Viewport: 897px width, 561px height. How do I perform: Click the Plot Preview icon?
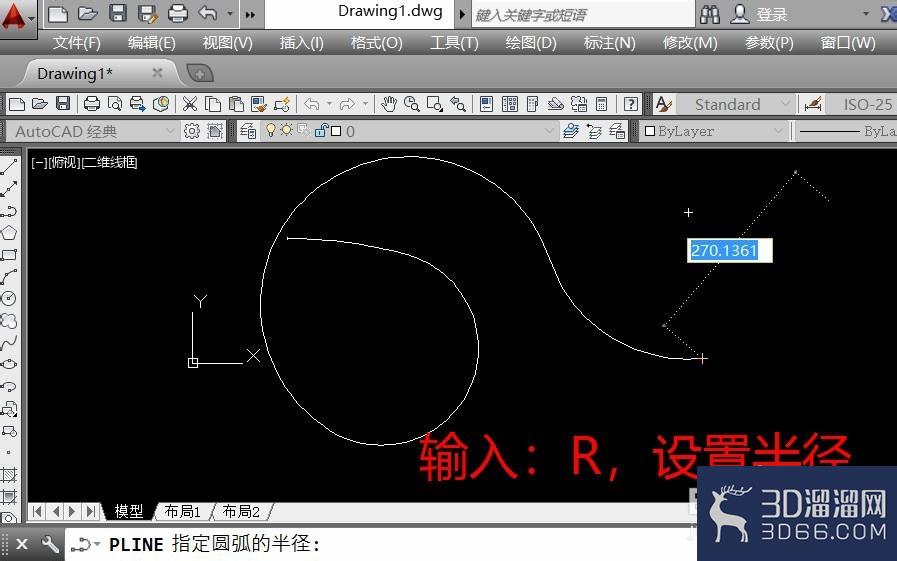[x=114, y=104]
